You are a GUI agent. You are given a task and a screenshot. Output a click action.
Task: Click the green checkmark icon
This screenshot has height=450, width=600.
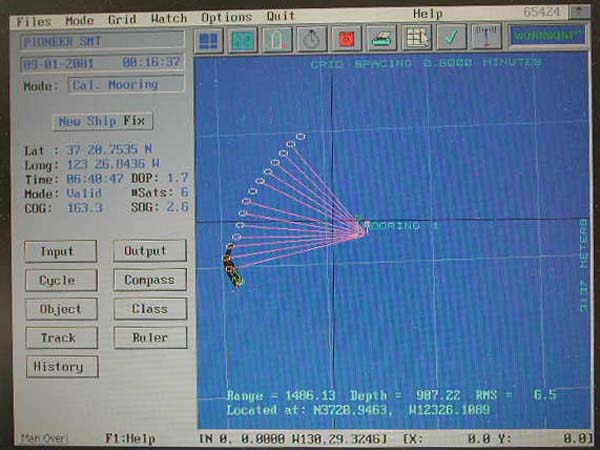pyautogui.click(x=451, y=39)
